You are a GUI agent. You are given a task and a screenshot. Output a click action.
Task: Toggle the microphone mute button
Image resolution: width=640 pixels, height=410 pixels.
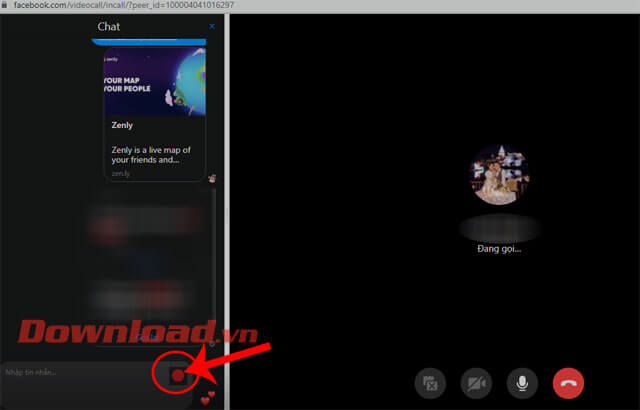tap(522, 383)
